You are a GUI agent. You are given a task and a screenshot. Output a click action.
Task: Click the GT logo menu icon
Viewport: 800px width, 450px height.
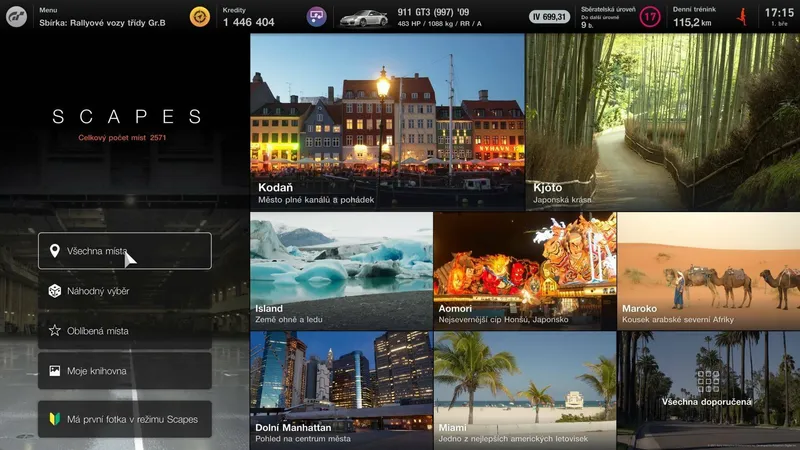click(15, 16)
